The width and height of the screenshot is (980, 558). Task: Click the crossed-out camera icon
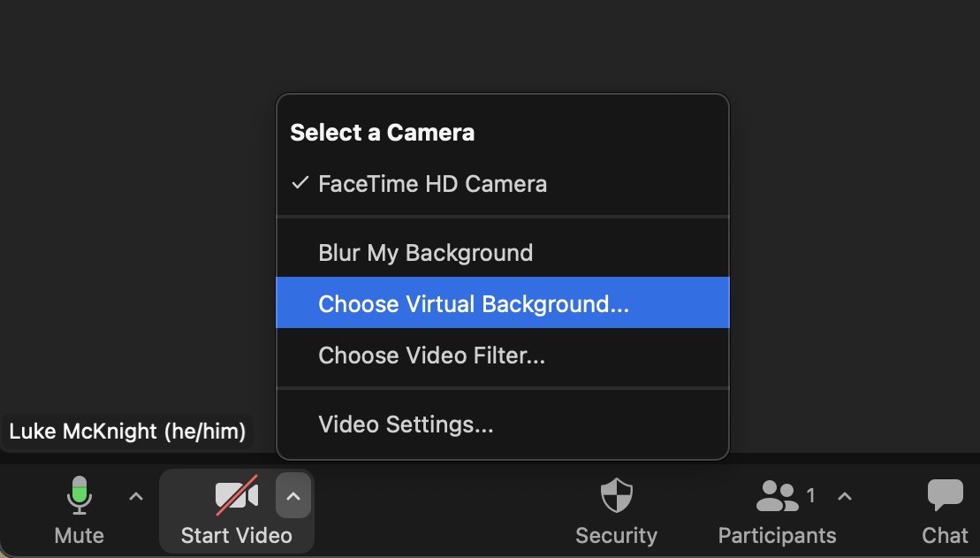click(236, 496)
